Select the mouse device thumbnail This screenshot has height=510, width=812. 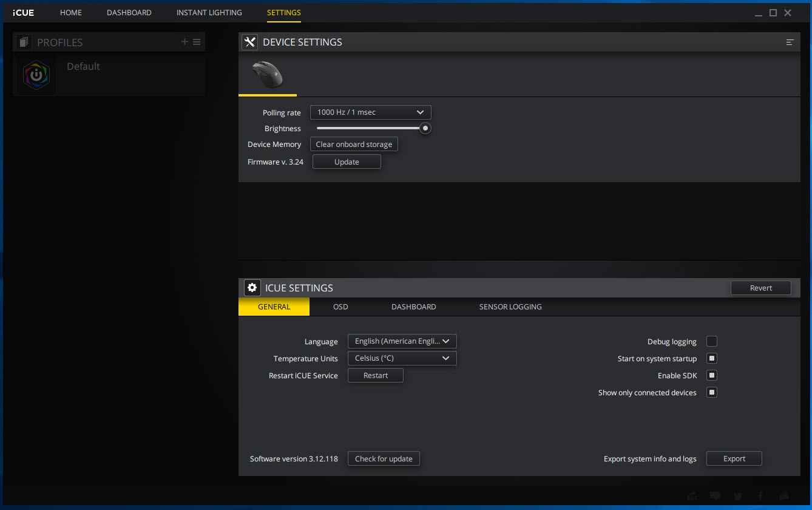point(267,74)
